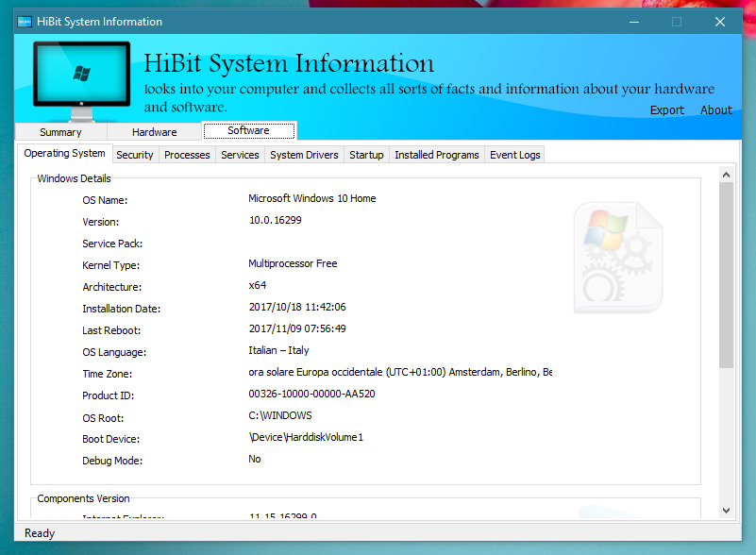756x555 pixels.
Task: Click the HiBit app icon in title bar
Action: pyautogui.click(x=25, y=22)
